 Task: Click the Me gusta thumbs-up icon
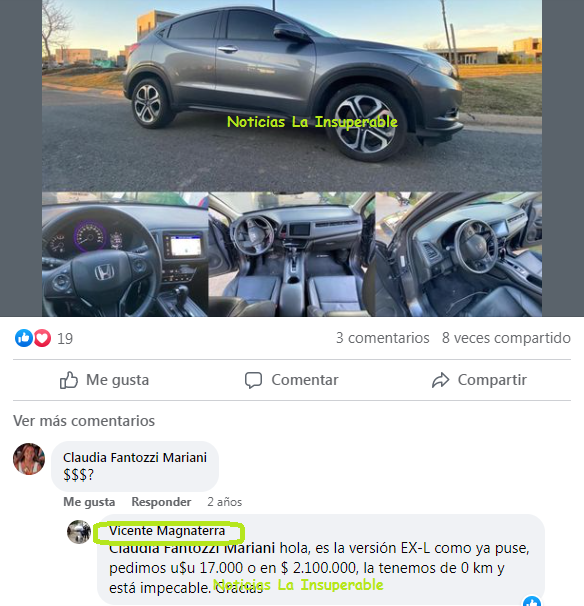pyautogui.click(x=69, y=380)
